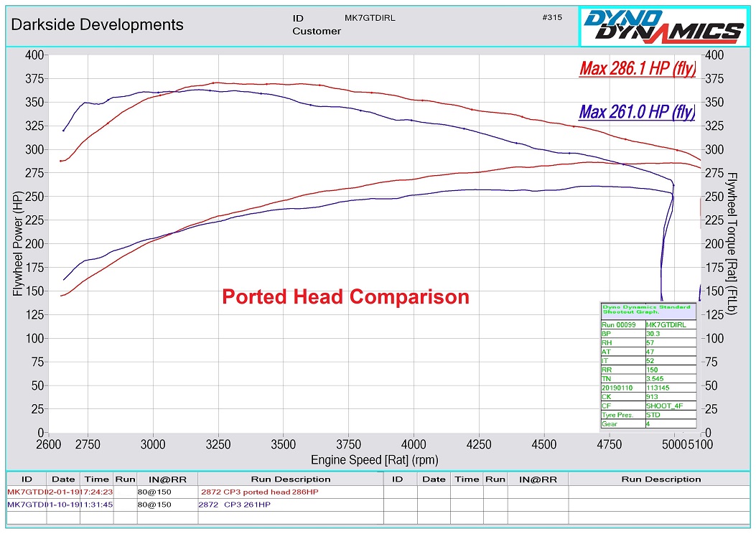The width and height of the screenshot is (756, 534).
Task: Click the 11:31:45 time cell
Action: (96, 505)
